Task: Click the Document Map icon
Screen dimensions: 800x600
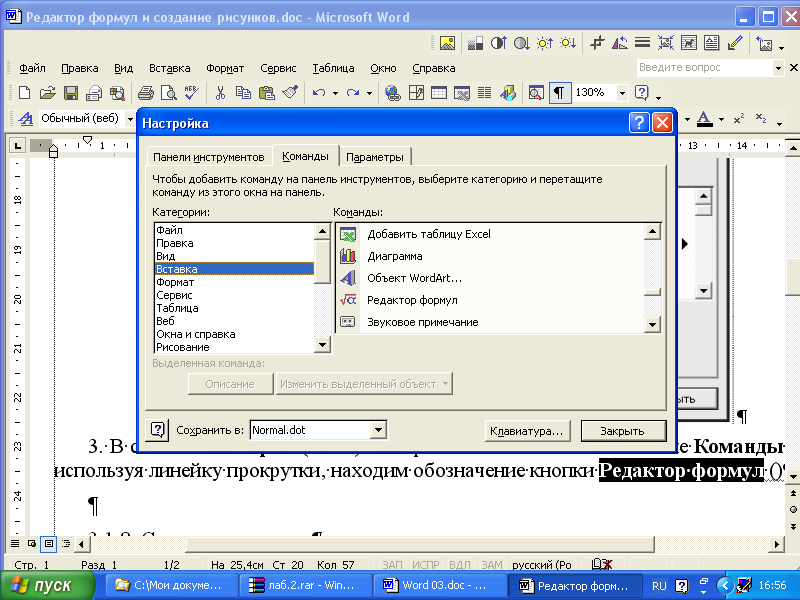Action: 536,93
